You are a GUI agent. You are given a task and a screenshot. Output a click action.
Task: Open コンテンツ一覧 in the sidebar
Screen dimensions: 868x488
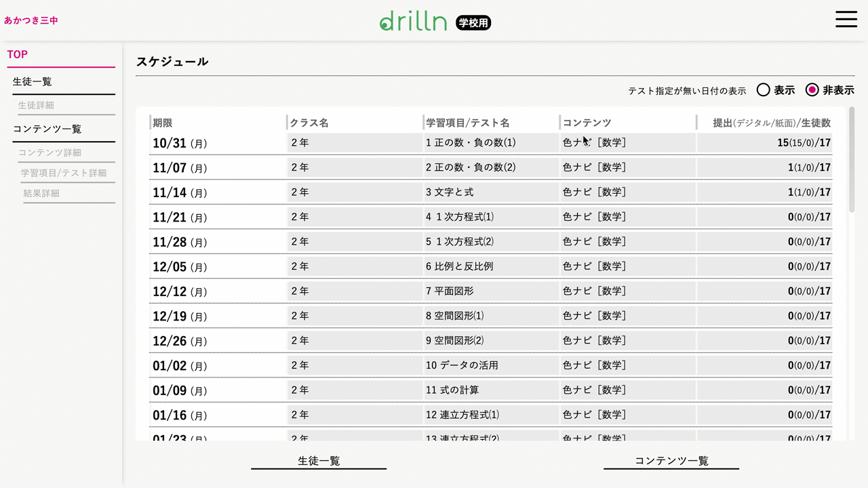coord(47,129)
